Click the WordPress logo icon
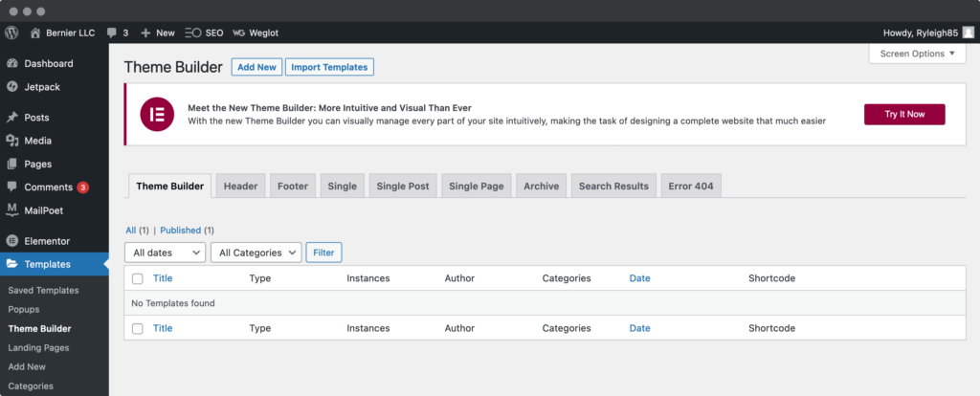 click(11, 32)
